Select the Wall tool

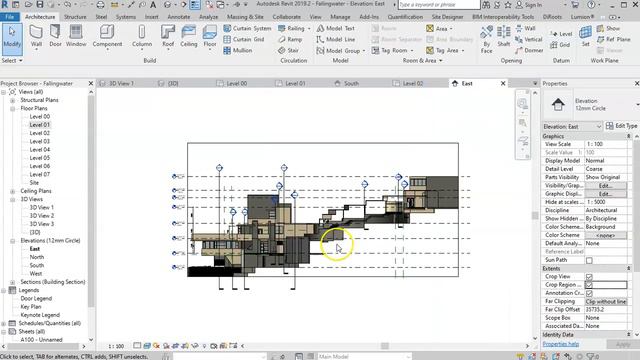tap(36, 37)
